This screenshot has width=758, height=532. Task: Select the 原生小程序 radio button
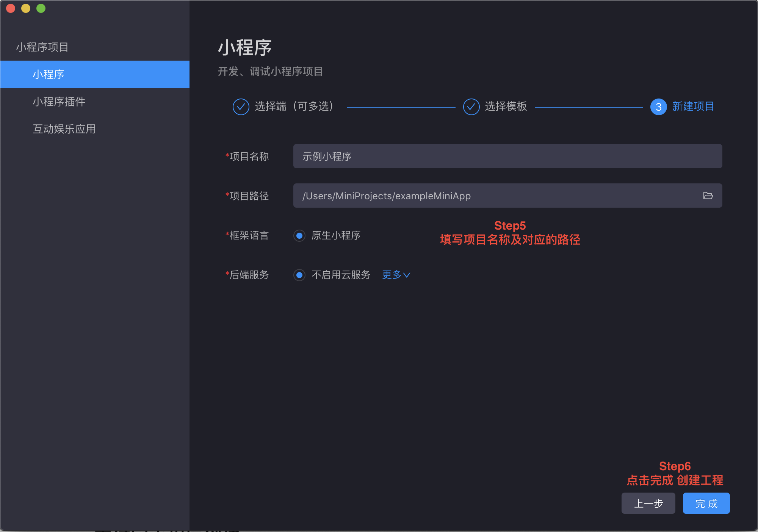point(299,236)
